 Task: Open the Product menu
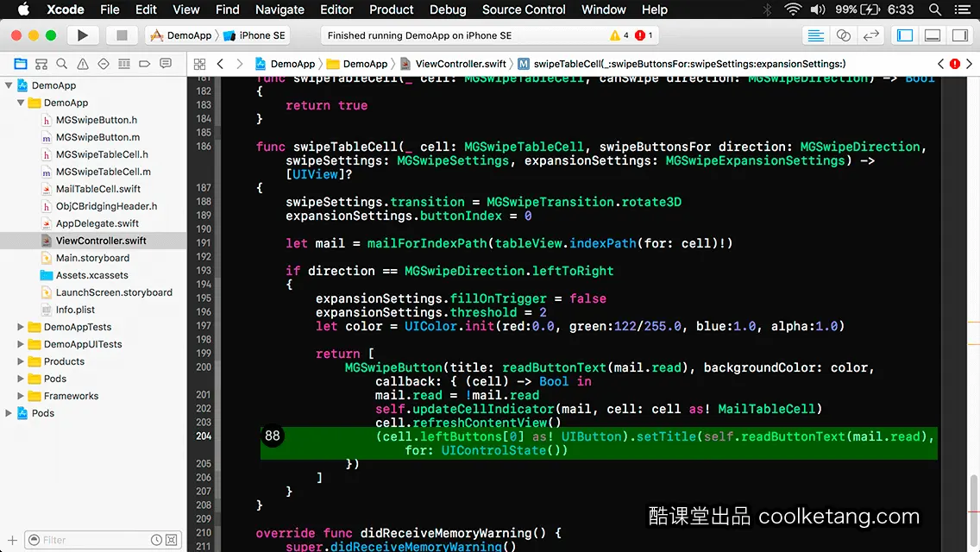tap(392, 9)
